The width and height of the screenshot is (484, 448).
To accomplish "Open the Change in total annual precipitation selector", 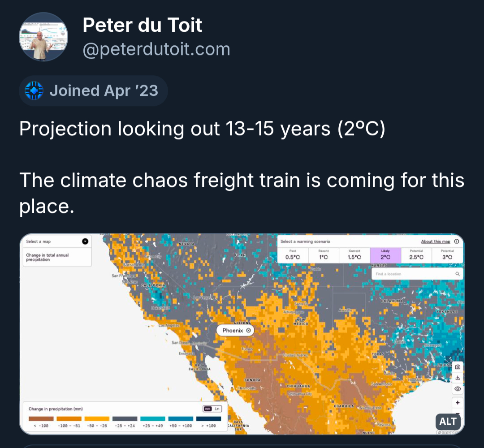I will pyautogui.click(x=56, y=257).
